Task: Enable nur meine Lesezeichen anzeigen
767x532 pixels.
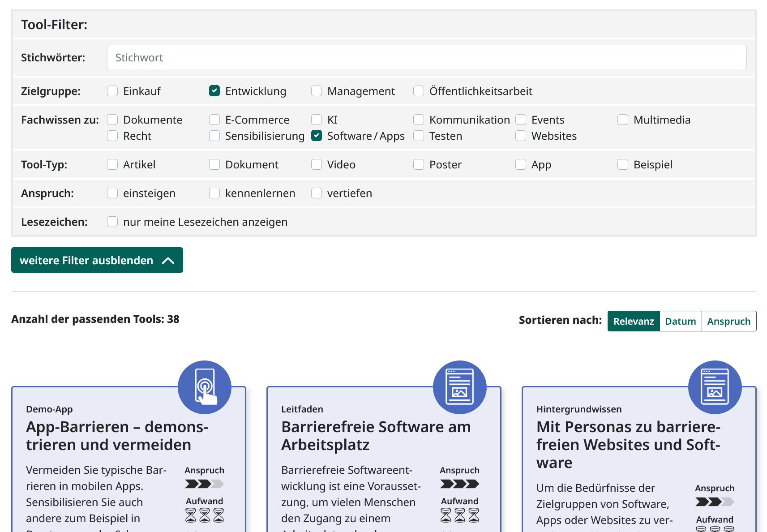Action: 112,222
